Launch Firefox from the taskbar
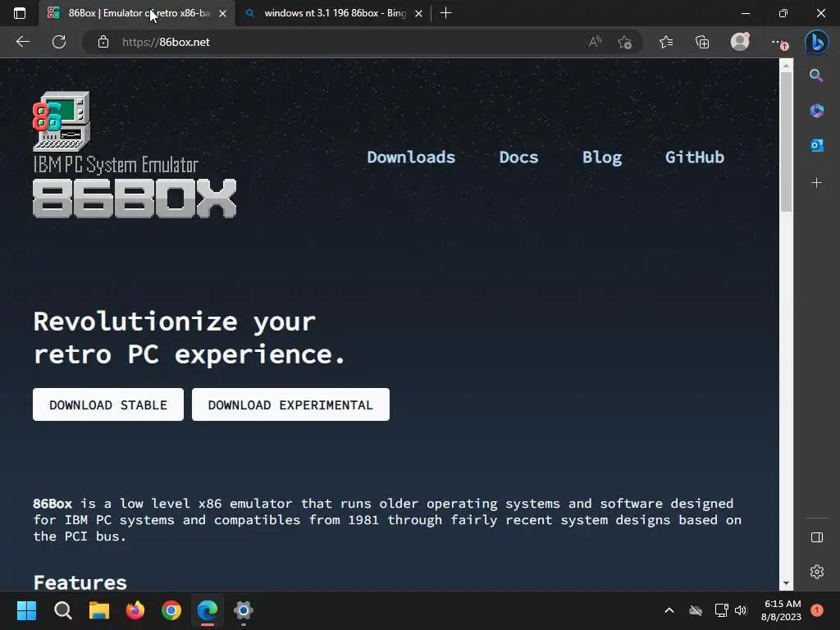 (135, 610)
